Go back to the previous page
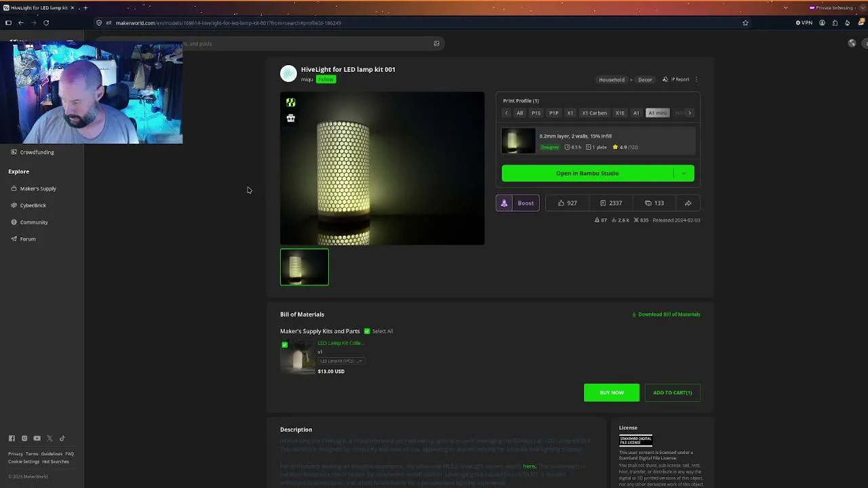Screen dimensions: 868x488 (20, 23)
